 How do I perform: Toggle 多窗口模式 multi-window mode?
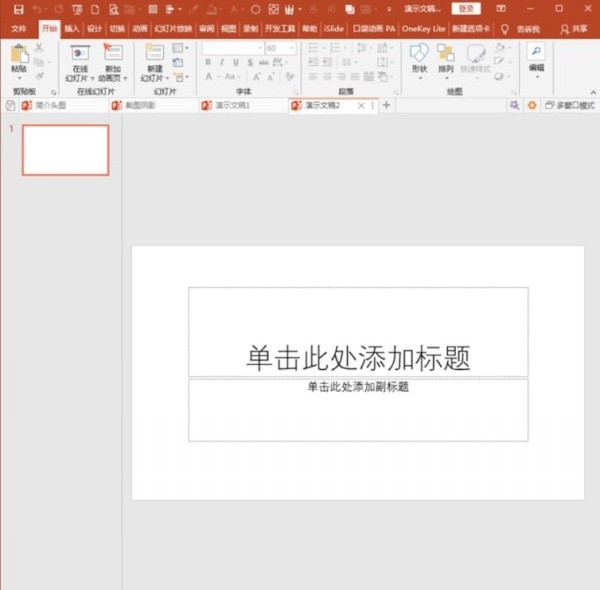(570, 105)
